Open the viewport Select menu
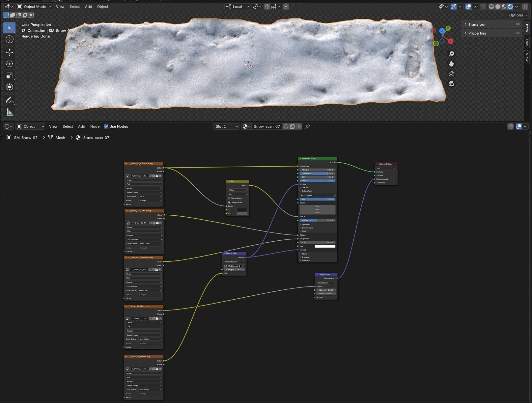The width and height of the screenshot is (532, 403). click(x=75, y=7)
